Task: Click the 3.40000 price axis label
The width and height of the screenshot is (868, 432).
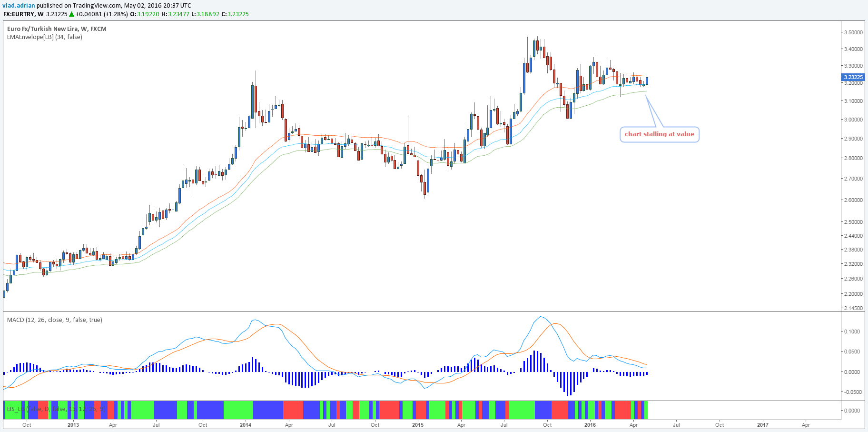Action: 853,49
